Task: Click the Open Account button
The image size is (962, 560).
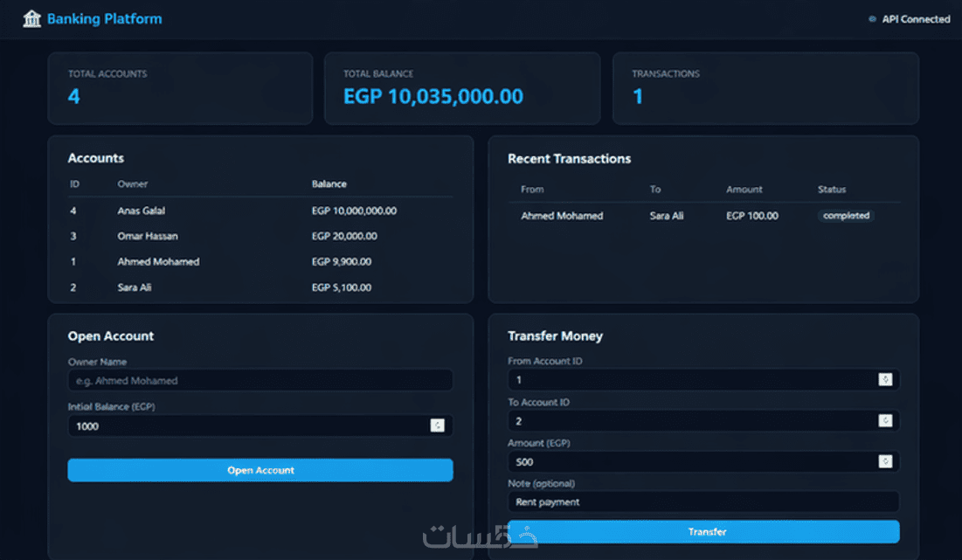Action: [260, 470]
